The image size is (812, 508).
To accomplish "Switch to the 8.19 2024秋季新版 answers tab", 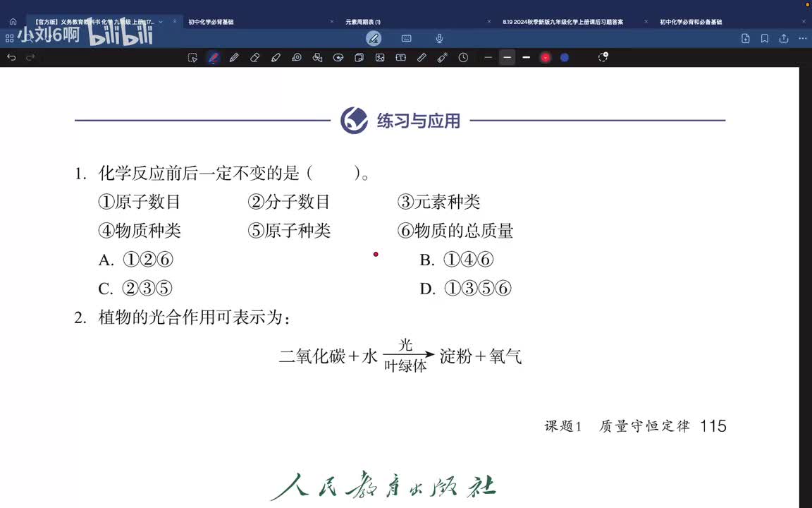I will [563, 22].
